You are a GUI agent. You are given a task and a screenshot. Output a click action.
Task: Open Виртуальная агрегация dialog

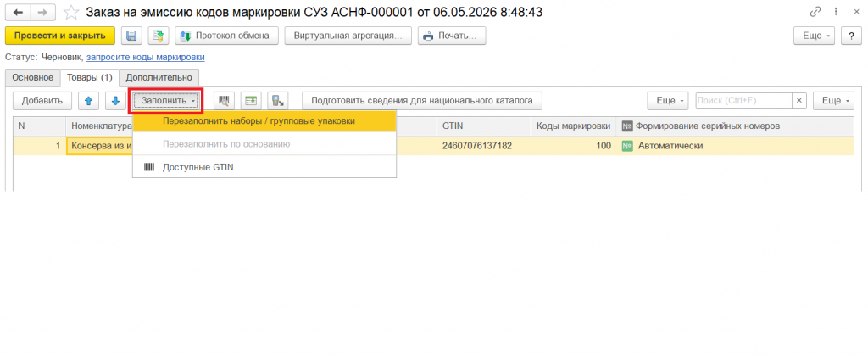pos(348,36)
